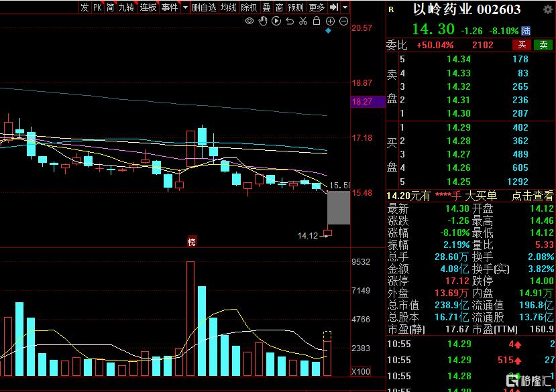This screenshot has height=392, width=556.
Task: Select the purple 18.27 price tag
Action: click(x=368, y=102)
